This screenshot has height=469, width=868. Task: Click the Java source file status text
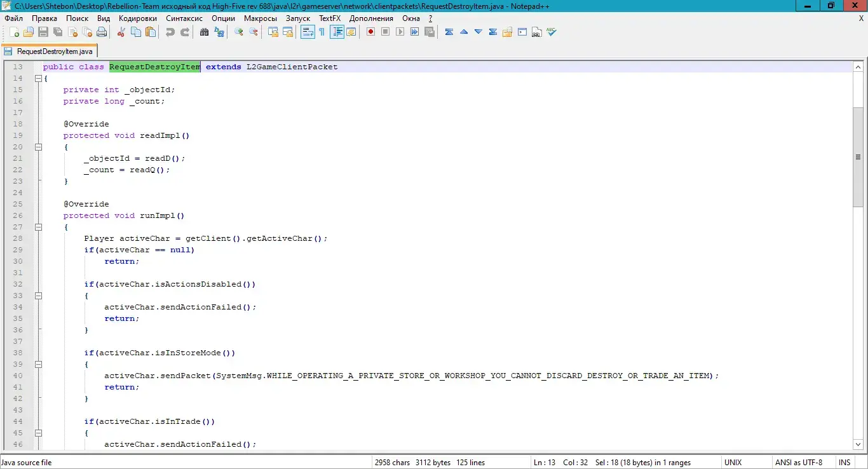(x=27, y=463)
